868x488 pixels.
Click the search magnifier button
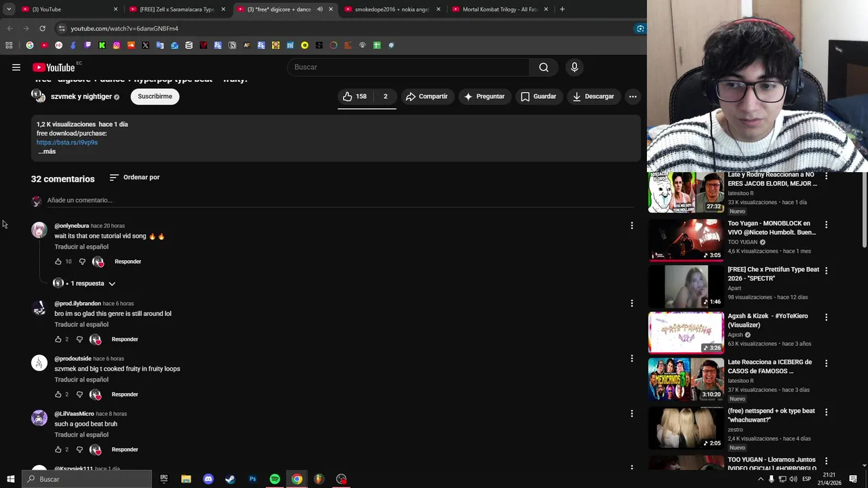coord(544,67)
